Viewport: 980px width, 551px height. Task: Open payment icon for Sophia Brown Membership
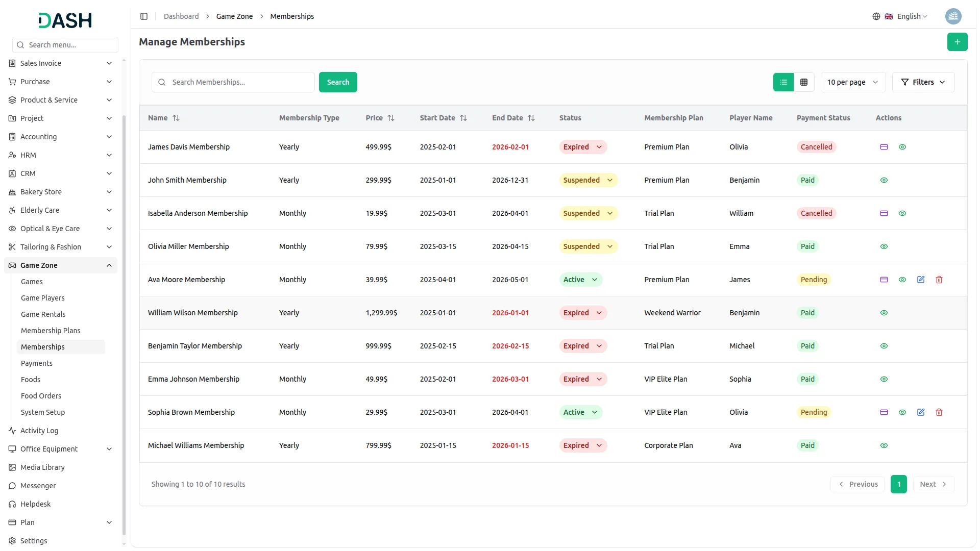884,412
